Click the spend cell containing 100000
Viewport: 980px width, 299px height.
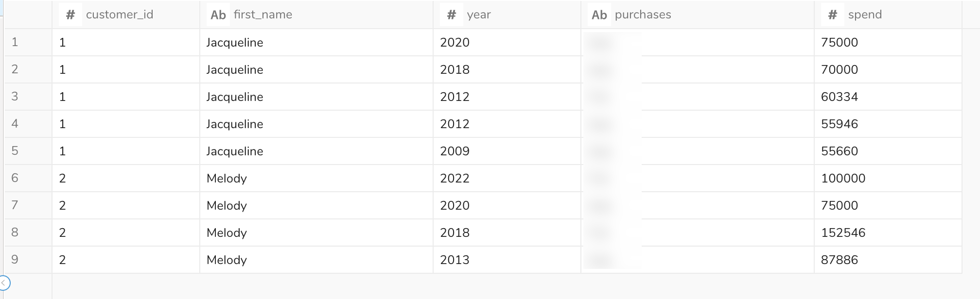click(x=843, y=178)
